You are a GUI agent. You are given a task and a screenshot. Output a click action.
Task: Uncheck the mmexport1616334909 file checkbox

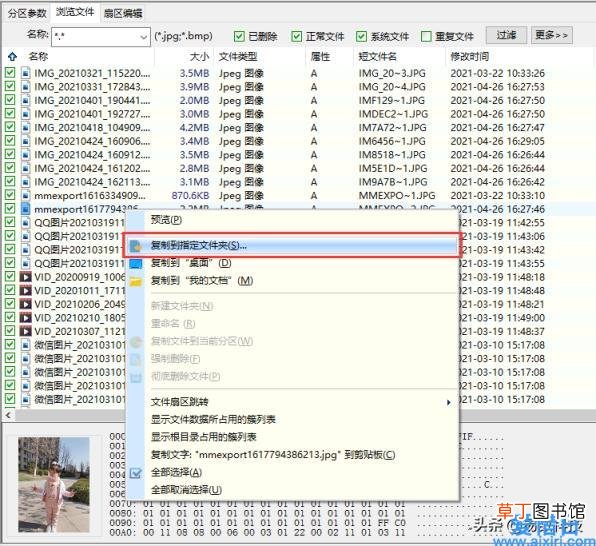(10, 195)
